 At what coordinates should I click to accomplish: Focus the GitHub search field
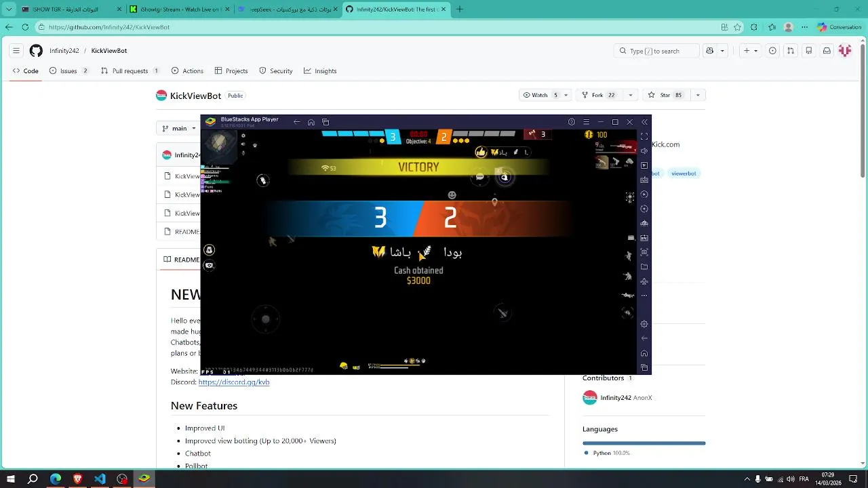(656, 51)
